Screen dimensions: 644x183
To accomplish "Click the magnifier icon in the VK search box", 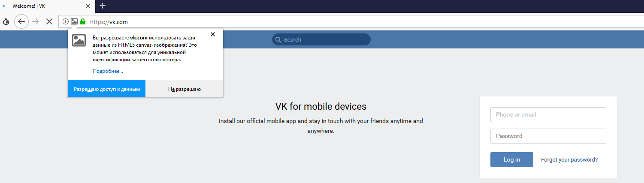I will pos(278,40).
